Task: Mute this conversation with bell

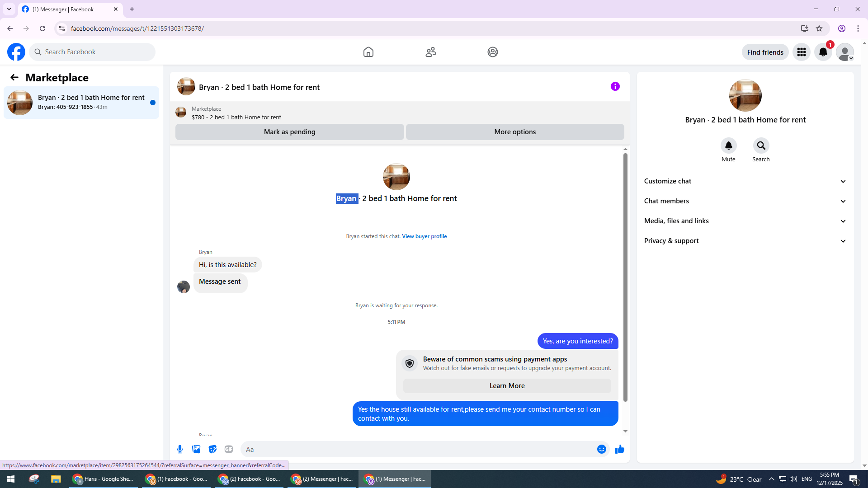Action: pyautogui.click(x=728, y=145)
